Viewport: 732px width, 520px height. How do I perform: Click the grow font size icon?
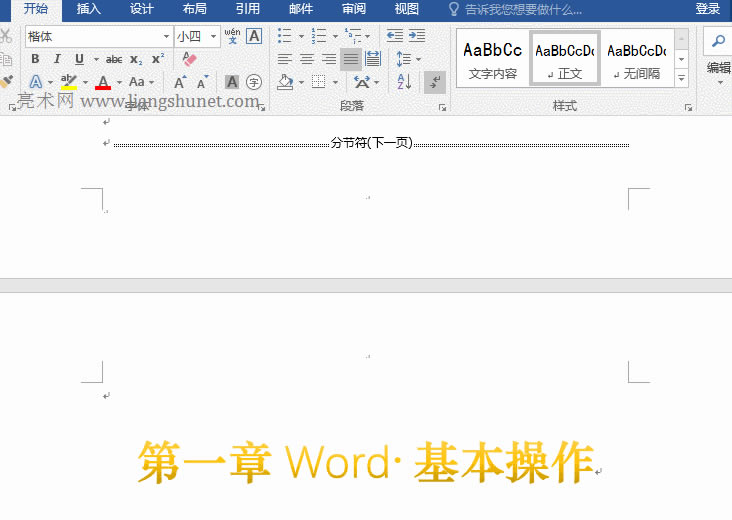[x=180, y=82]
